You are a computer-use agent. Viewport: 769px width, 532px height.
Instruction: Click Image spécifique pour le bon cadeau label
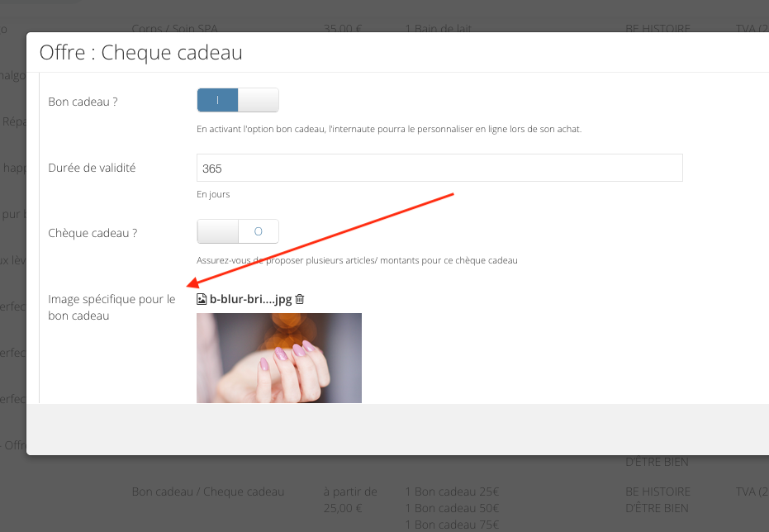point(112,307)
